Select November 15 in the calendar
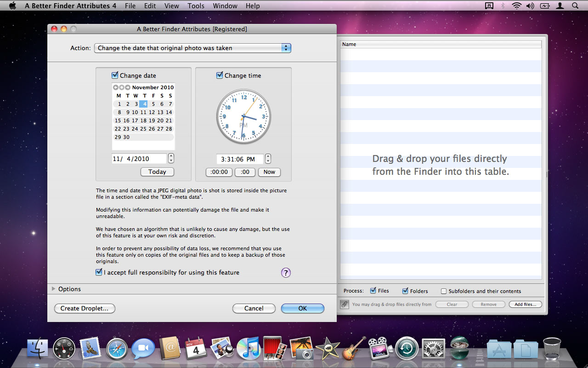This screenshot has height=368, width=588. click(x=118, y=121)
